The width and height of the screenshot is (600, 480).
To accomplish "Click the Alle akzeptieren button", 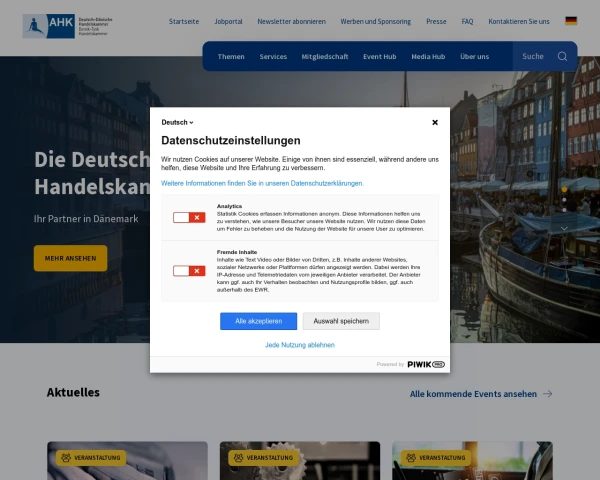I will point(258,321).
